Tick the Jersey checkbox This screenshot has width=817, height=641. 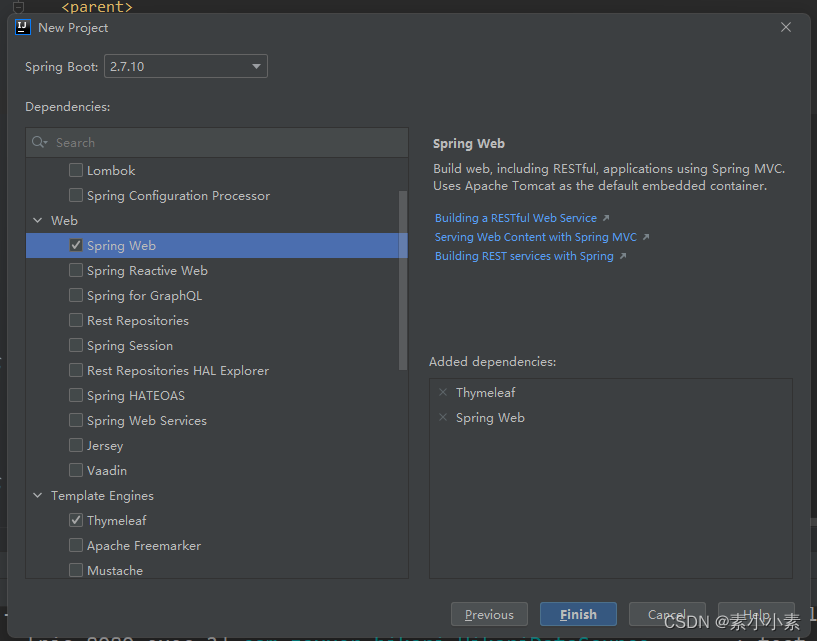(76, 446)
